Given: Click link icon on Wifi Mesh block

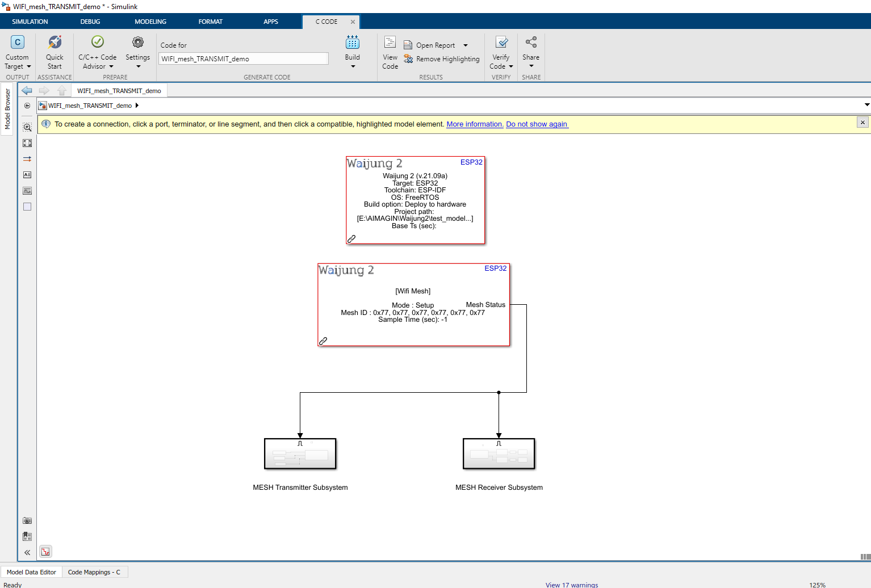Looking at the screenshot, I should [x=323, y=341].
